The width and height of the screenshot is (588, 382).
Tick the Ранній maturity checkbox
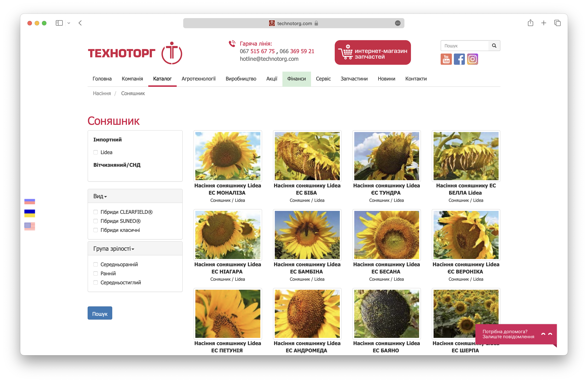pyautogui.click(x=96, y=273)
